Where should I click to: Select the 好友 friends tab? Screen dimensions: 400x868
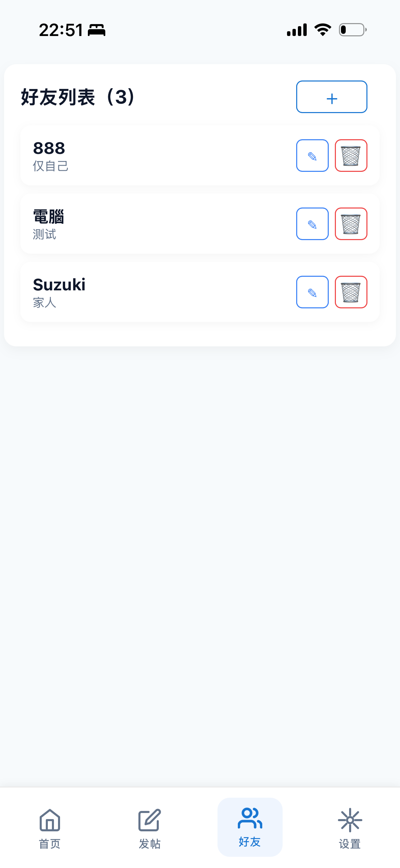point(250,827)
